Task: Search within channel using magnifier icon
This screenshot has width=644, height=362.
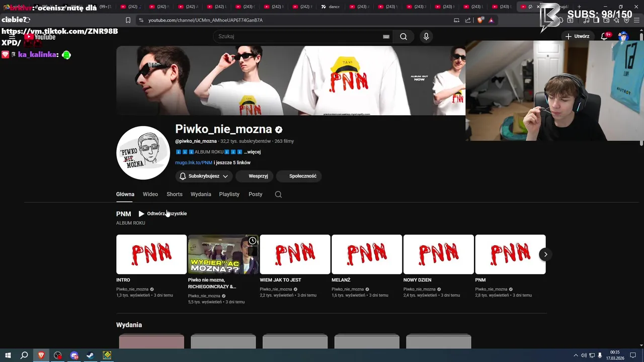Action: 278,194
